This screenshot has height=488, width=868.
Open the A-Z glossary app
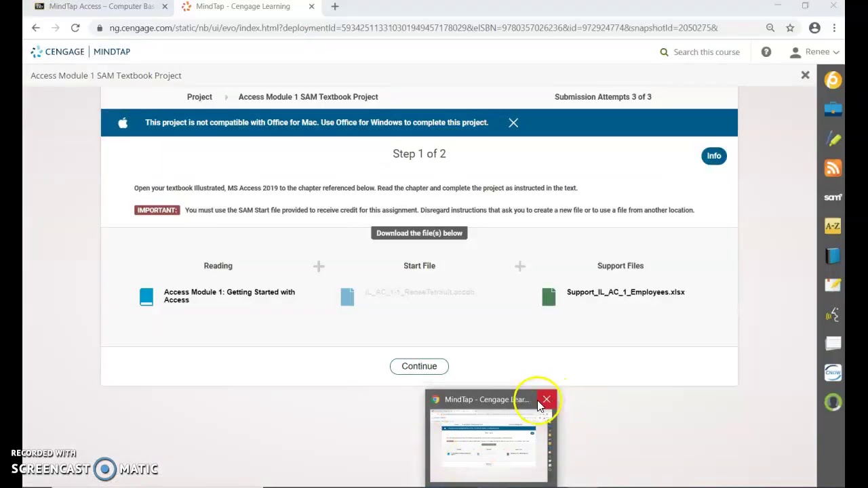[x=833, y=226]
